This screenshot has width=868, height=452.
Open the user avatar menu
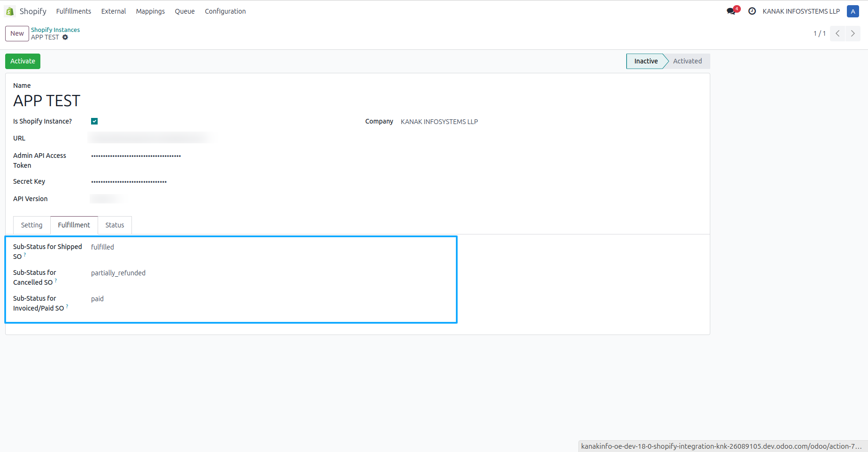[853, 11]
